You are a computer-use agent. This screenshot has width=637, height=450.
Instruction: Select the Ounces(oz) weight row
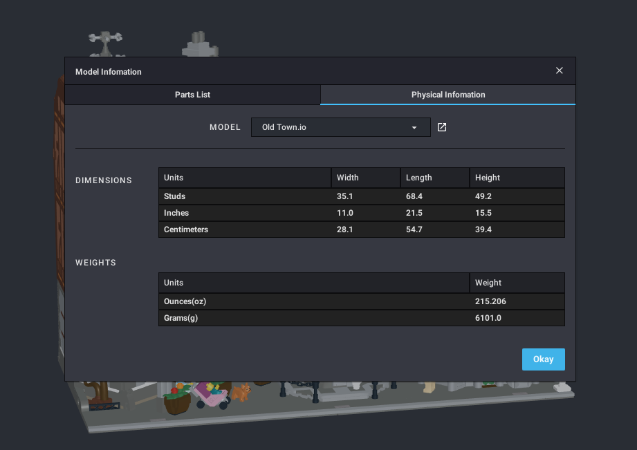tap(313, 301)
